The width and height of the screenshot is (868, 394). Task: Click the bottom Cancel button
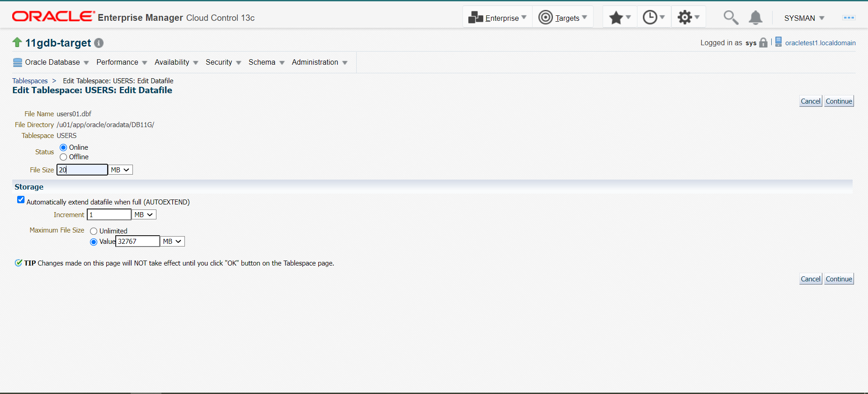[811, 279]
